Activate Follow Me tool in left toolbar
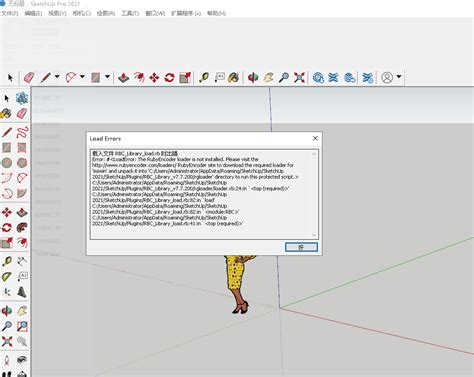Screen dimensions: 474x377 [22, 228]
